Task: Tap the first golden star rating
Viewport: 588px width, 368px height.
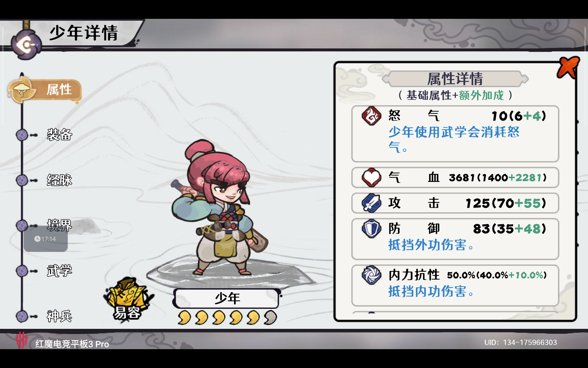Action: pyautogui.click(x=184, y=318)
